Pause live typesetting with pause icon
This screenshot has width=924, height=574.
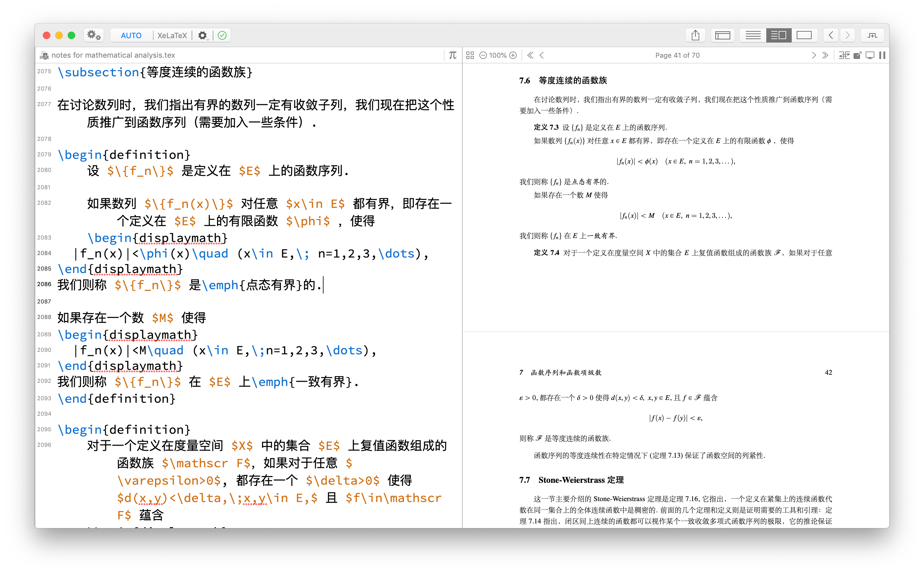[x=882, y=55]
